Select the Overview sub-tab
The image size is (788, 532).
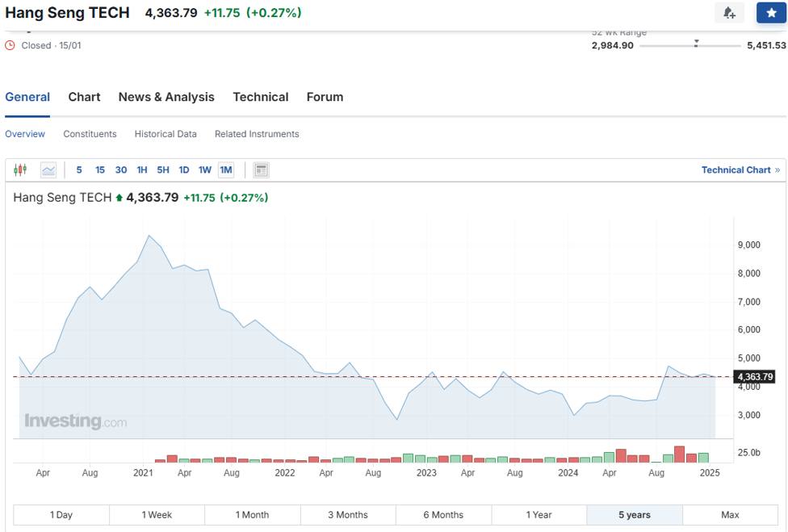tap(25, 134)
